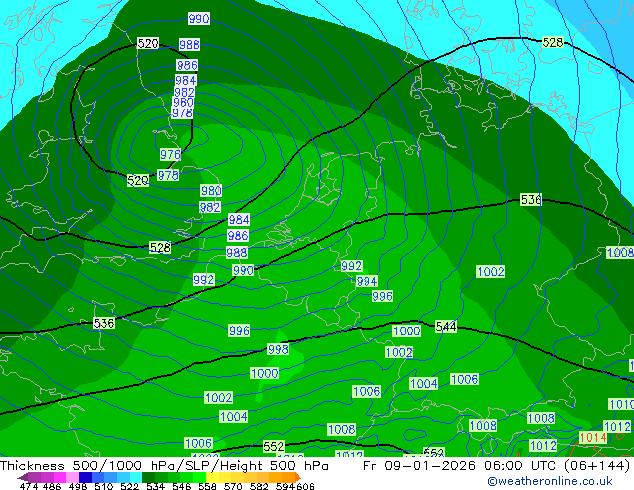Click the dark blue legend swatch

point(84,477)
